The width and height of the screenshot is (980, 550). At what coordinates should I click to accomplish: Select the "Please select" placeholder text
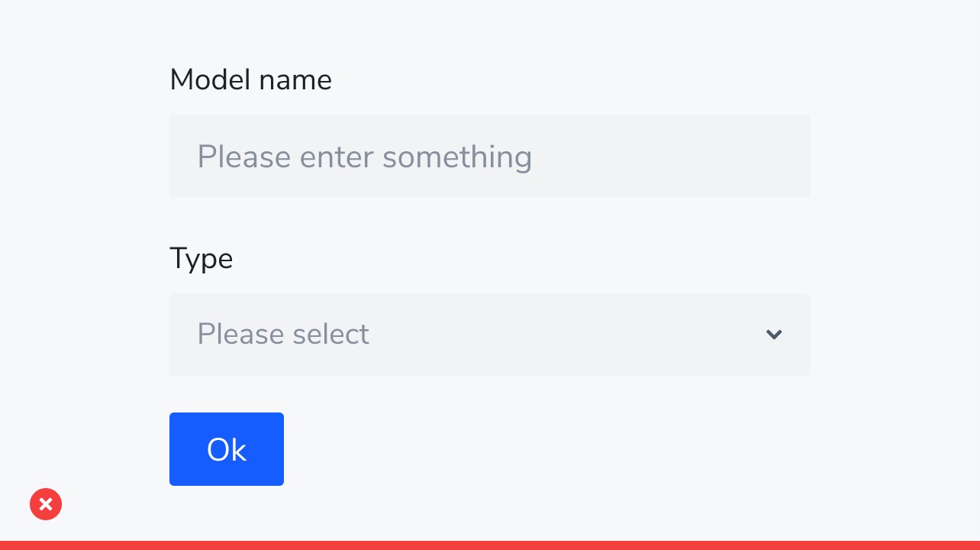(283, 335)
